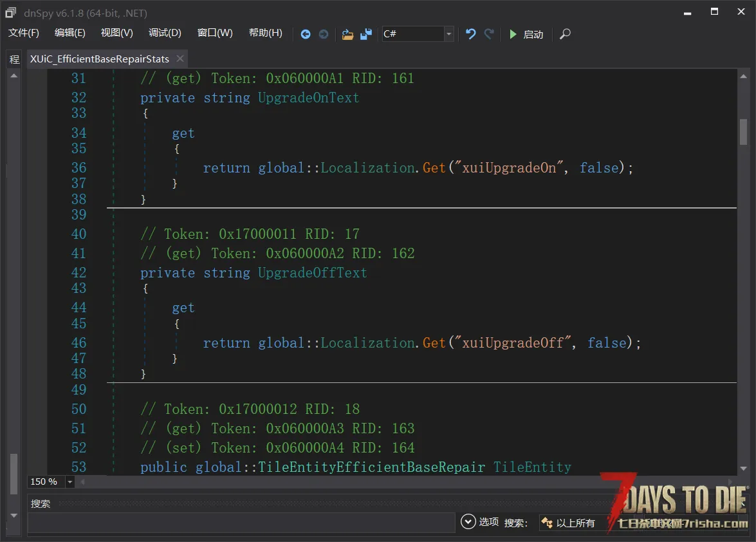This screenshot has height=542, width=756.
Task: Click the editor's horizontal scroll-left arrow
Action: pyautogui.click(x=82, y=481)
